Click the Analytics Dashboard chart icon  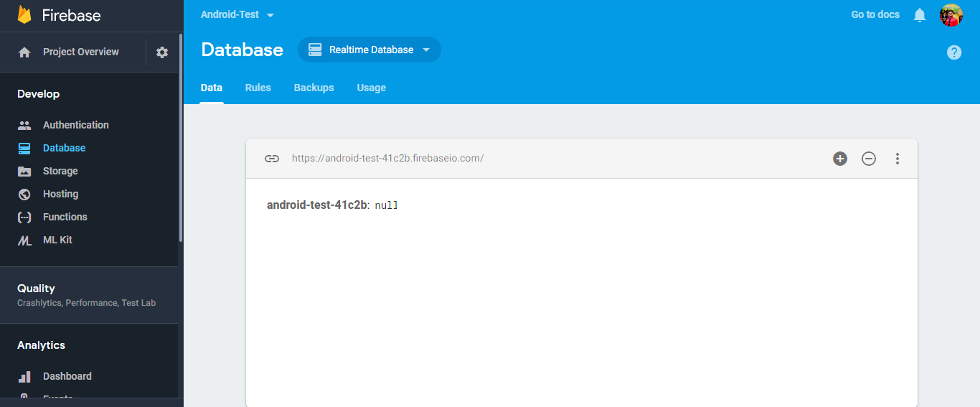[24, 376]
